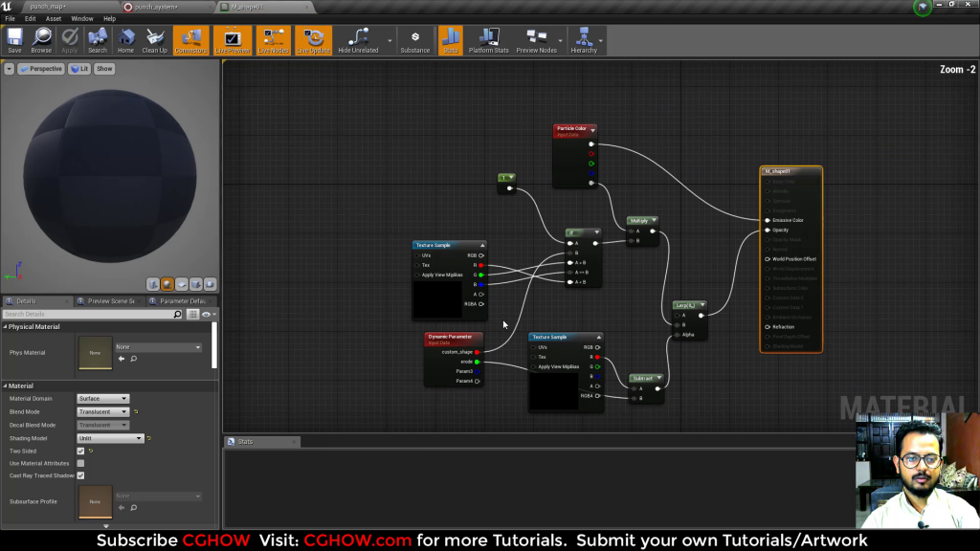The image size is (980, 551).
Task: Toggle Connectors display in the toolbar
Action: (190, 40)
